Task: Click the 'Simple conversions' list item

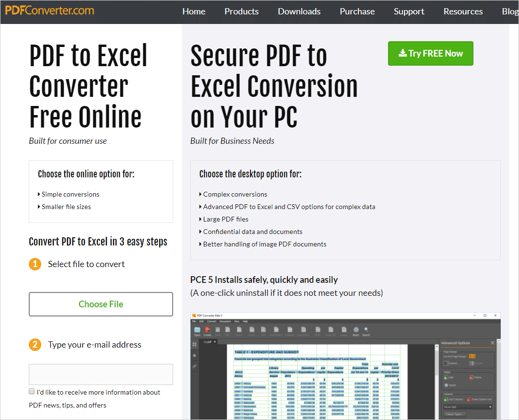Action: tap(70, 194)
